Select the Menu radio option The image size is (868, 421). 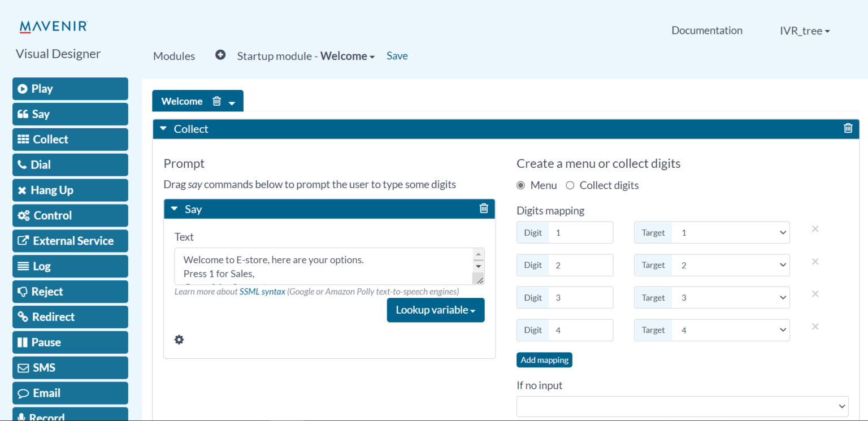tap(520, 185)
